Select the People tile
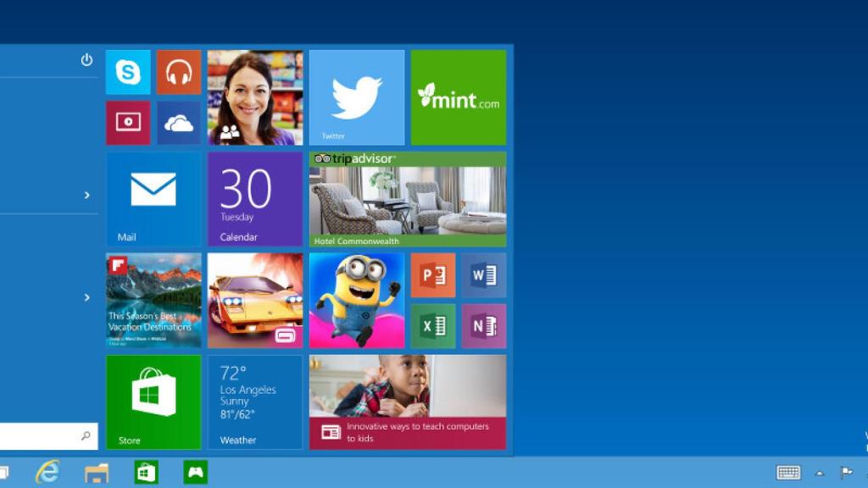This screenshot has height=488, width=868. click(x=254, y=97)
